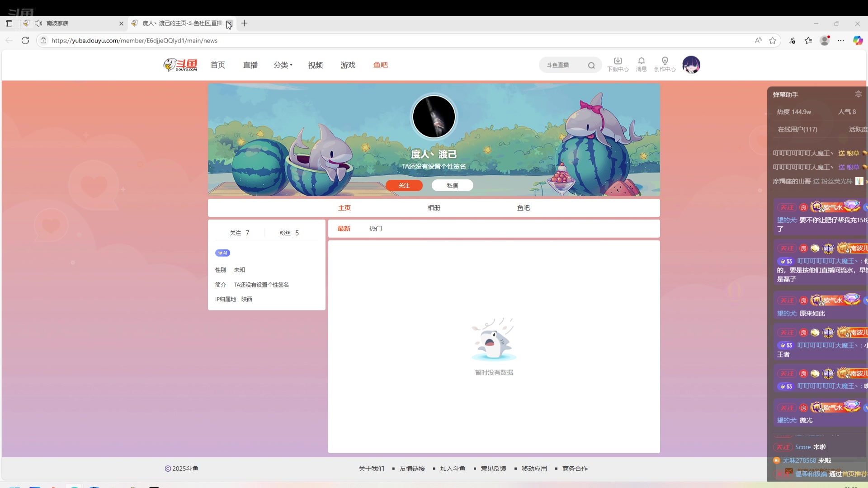Open the 关于我们 footer link

[372, 469]
